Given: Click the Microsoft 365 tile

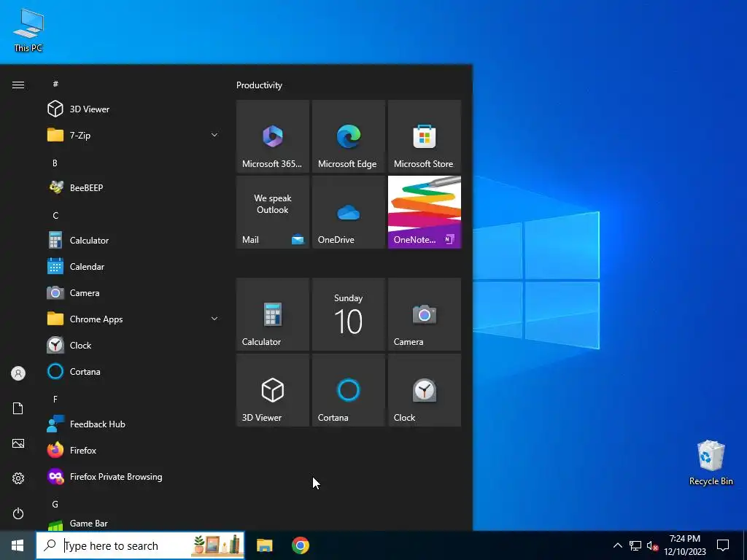Looking at the screenshot, I should point(273,136).
